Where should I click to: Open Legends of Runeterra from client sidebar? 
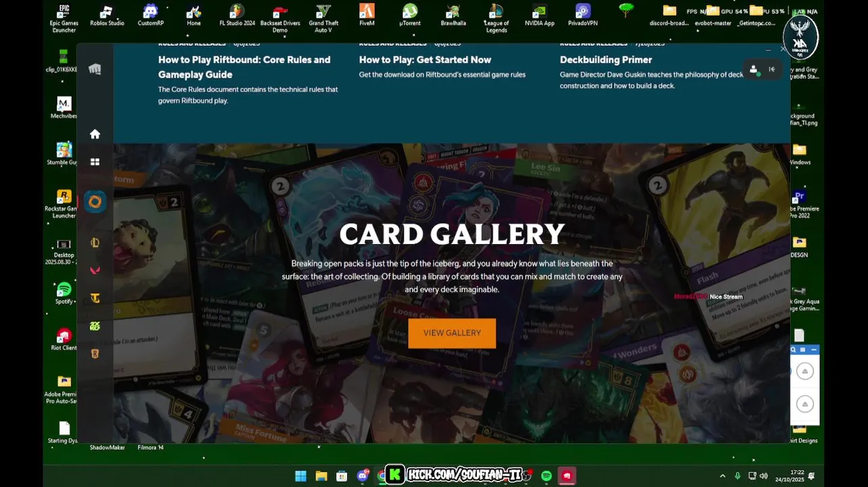[x=95, y=354]
